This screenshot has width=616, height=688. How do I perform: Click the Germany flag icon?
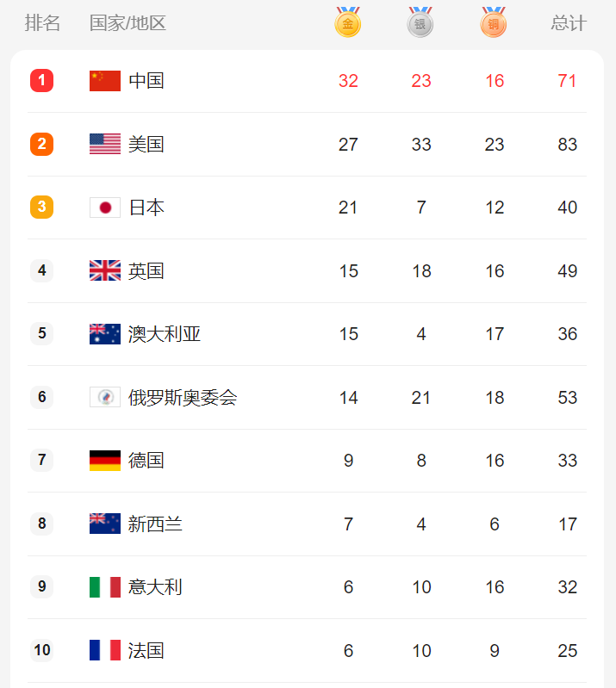pos(105,461)
